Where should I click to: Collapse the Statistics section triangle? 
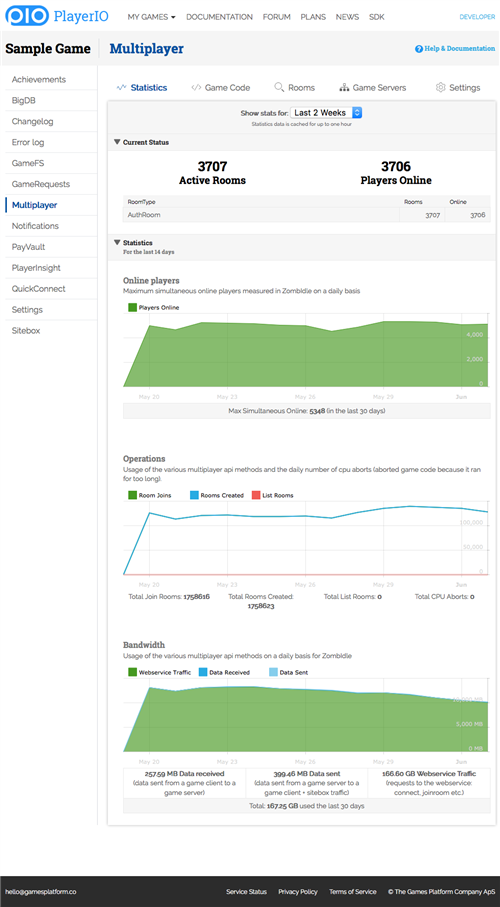(x=117, y=243)
